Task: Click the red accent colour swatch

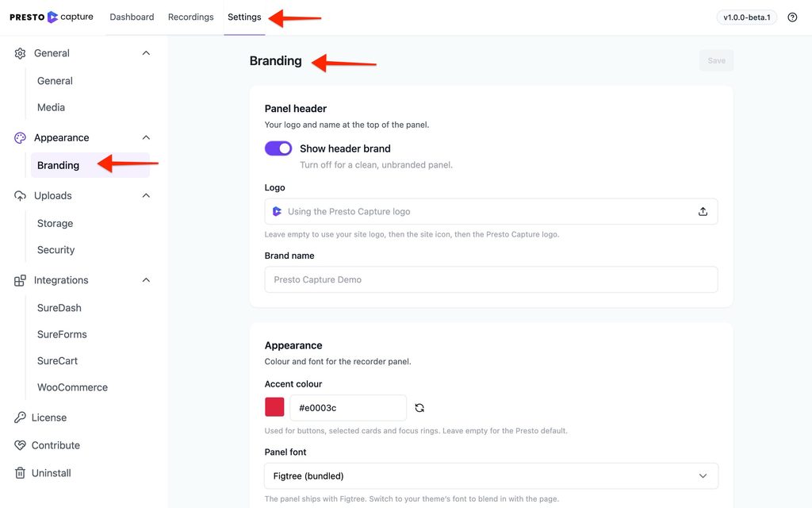Action: [274, 407]
